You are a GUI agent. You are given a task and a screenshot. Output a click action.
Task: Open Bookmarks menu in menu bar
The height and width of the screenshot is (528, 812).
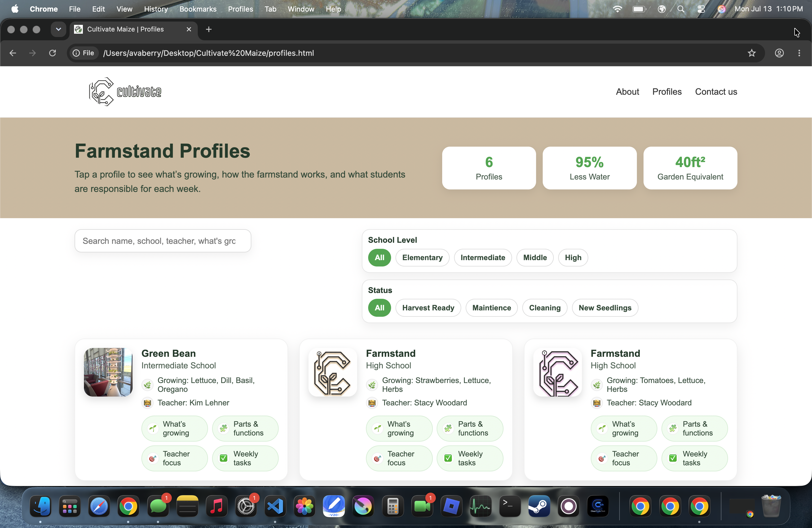point(198,9)
